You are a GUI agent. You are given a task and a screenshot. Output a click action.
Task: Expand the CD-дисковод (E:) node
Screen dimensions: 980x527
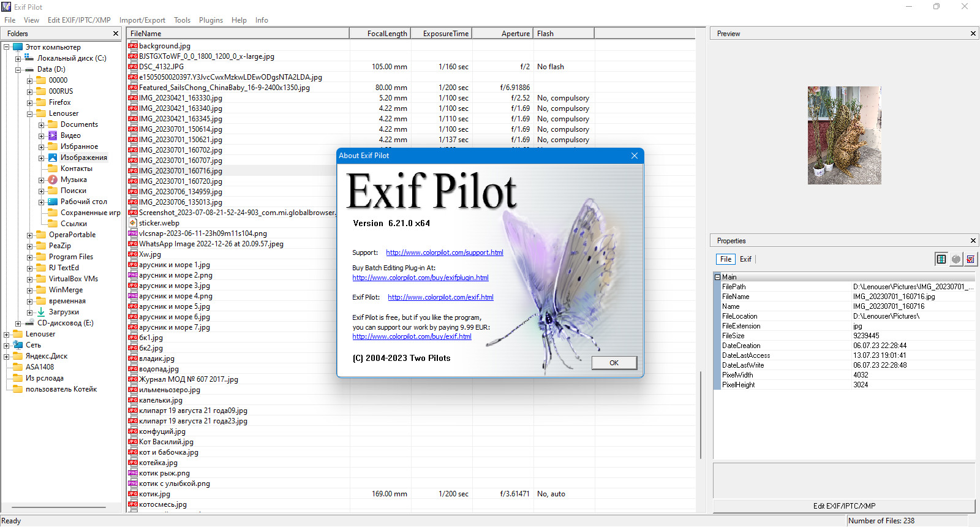click(18, 324)
